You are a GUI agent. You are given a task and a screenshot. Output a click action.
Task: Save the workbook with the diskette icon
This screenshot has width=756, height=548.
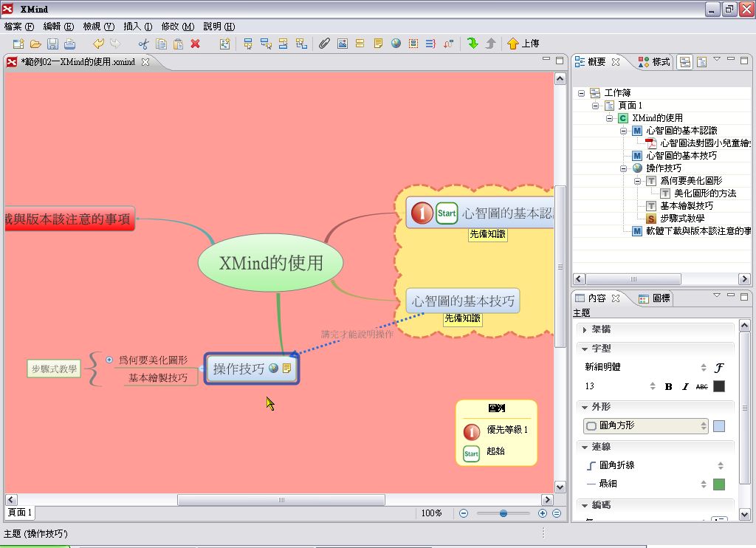pos(52,44)
